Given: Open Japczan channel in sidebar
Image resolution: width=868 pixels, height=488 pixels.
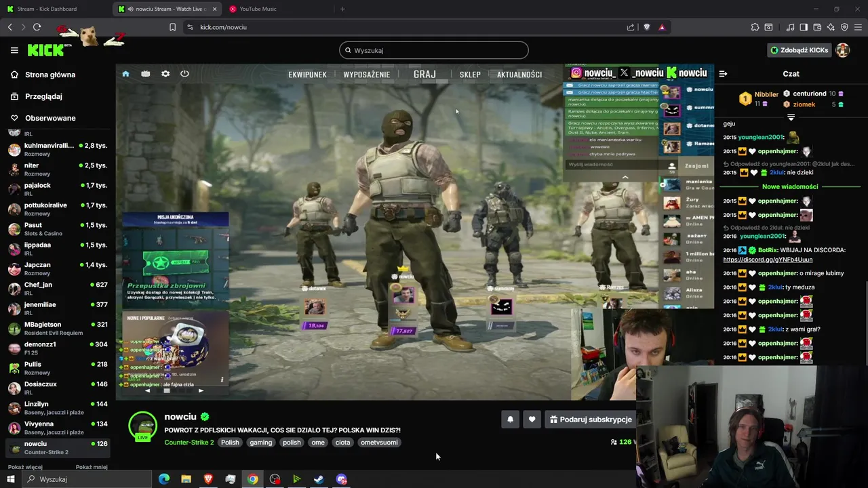Looking at the screenshot, I should pos(58,268).
